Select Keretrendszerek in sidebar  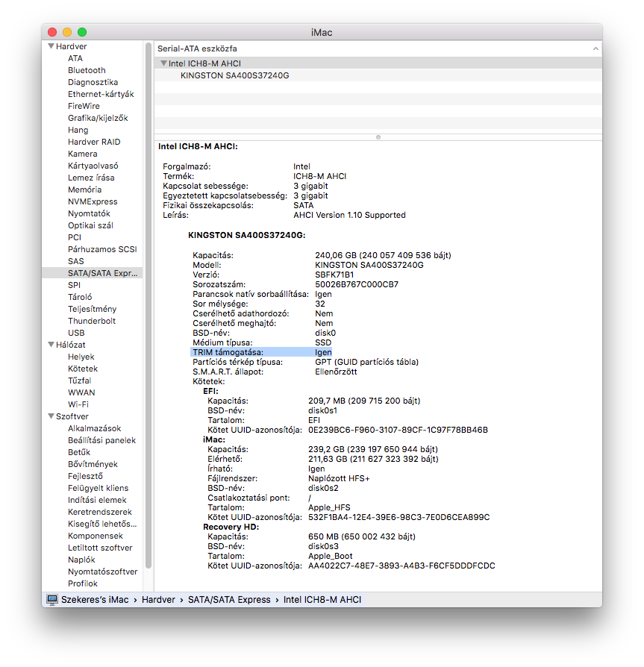pyautogui.click(x=100, y=511)
